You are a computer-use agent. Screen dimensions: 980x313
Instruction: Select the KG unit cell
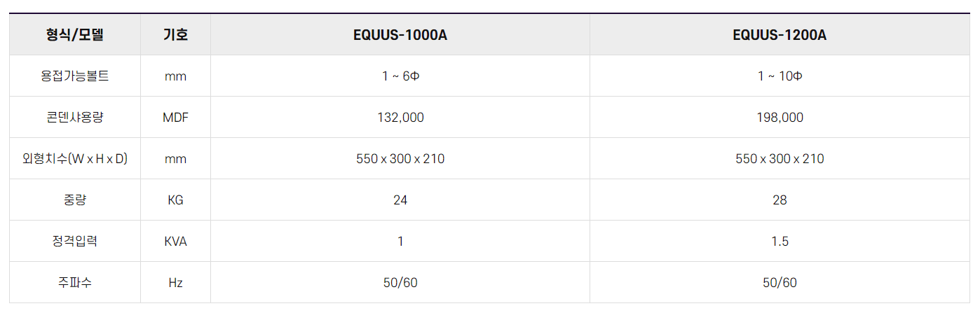point(175,200)
